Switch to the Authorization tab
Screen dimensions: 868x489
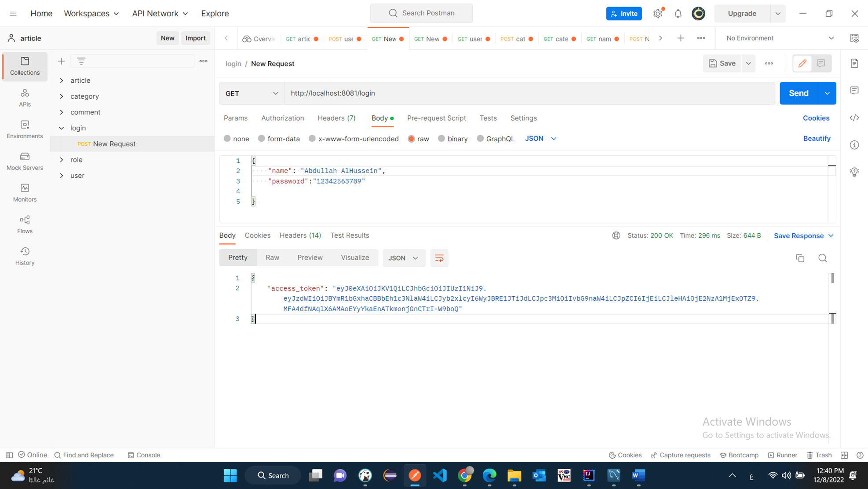click(x=282, y=118)
